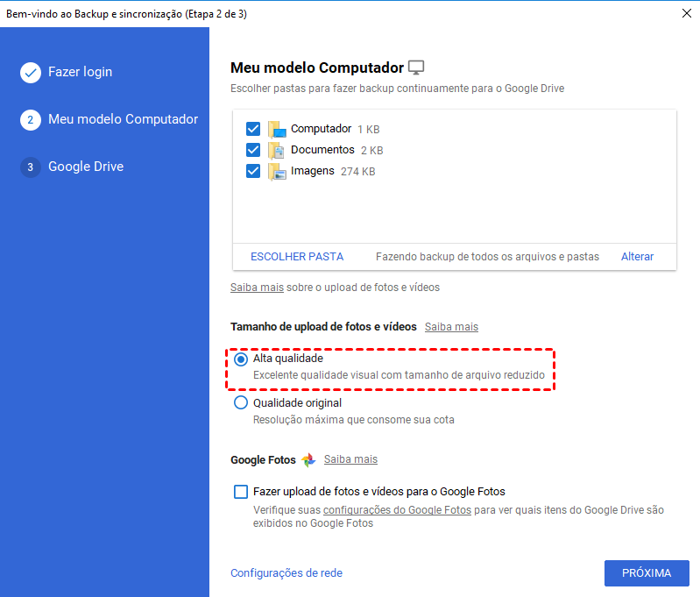Image resolution: width=700 pixels, height=597 pixels.
Task: Click 'Fazer upload de fotos e vídeos' label
Action: [x=379, y=492]
